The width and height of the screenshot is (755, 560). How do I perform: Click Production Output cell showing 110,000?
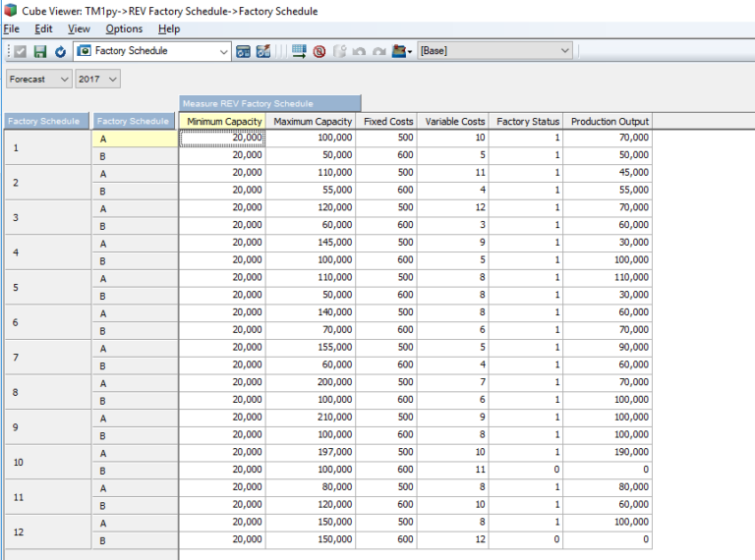(x=608, y=278)
